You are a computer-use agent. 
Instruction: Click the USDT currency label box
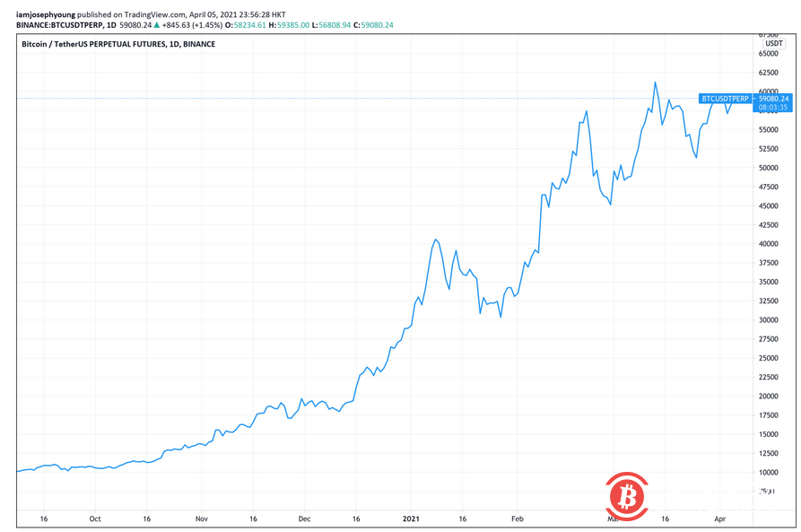[x=773, y=44]
